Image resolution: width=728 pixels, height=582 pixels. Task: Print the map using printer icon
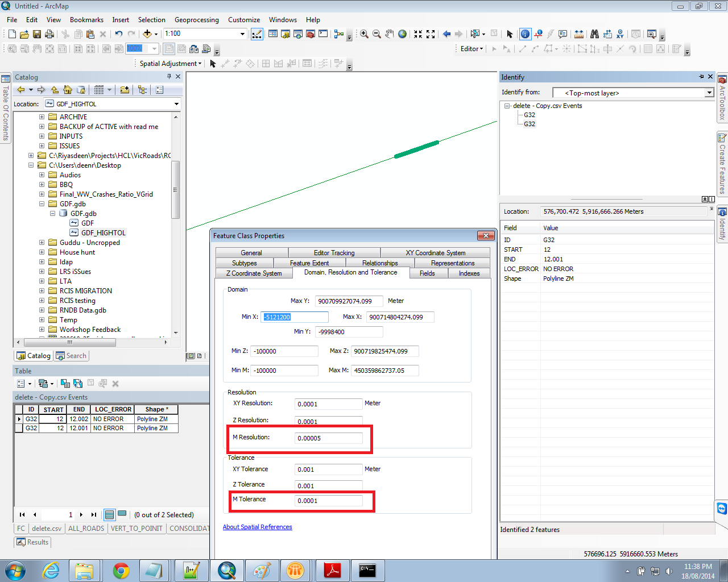coord(49,34)
